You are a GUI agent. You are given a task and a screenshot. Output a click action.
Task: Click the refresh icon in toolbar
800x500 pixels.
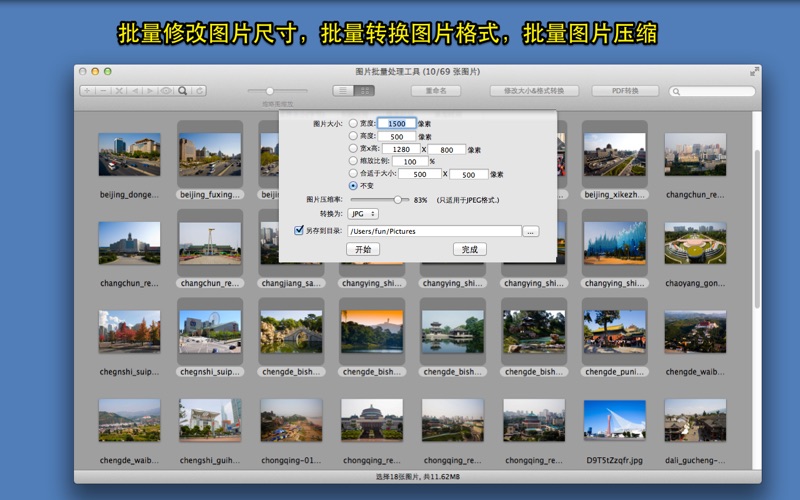[x=200, y=91]
